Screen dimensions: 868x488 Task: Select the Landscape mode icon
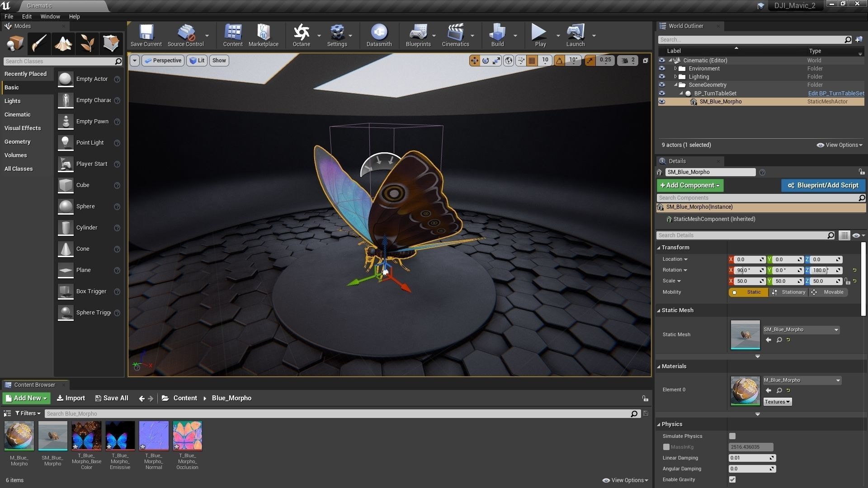(x=63, y=44)
